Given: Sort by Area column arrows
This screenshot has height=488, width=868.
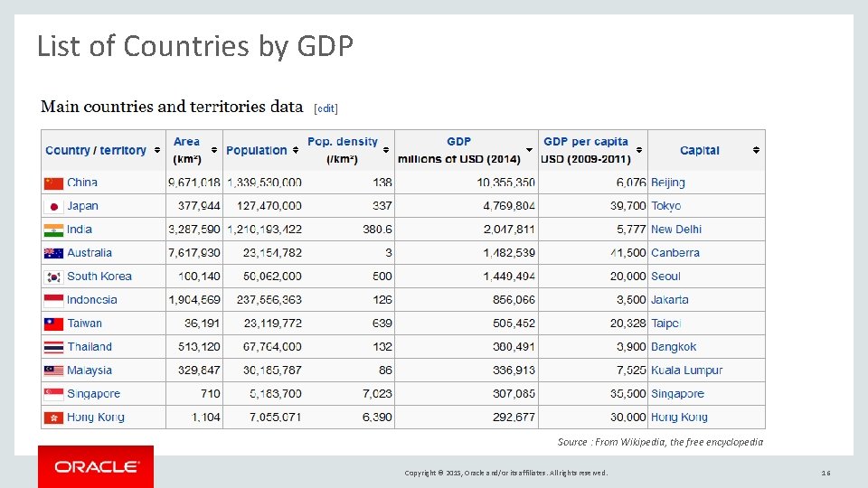Looking at the screenshot, I should pos(214,150).
